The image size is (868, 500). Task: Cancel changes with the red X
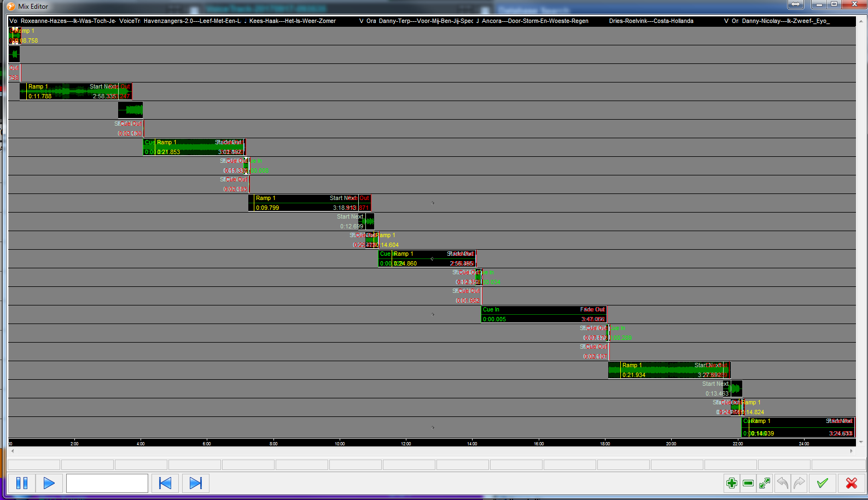(x=851, y=483)
